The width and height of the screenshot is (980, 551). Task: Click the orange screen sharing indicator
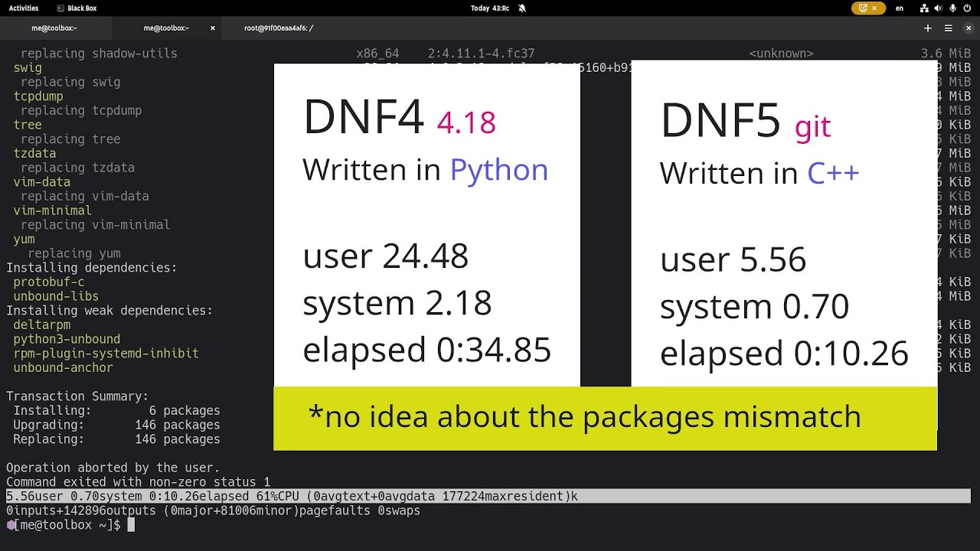click(x=864, y=8)
